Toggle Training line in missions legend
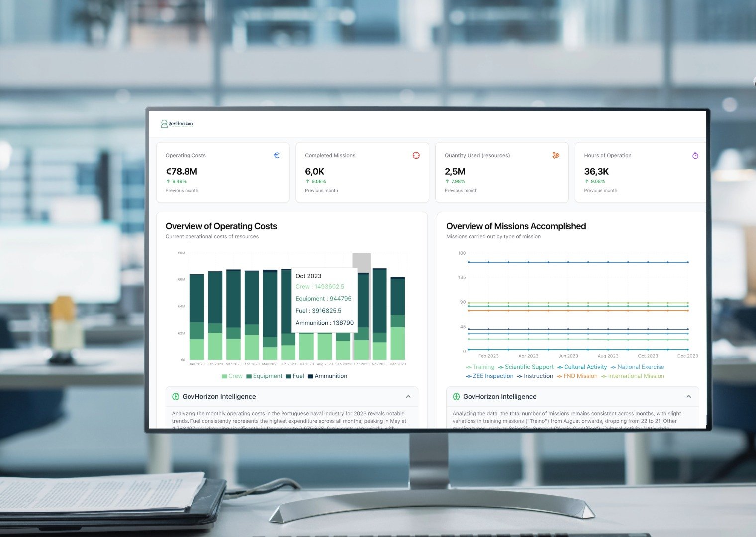Screen dimensions: 756x537 click(480, 367)
